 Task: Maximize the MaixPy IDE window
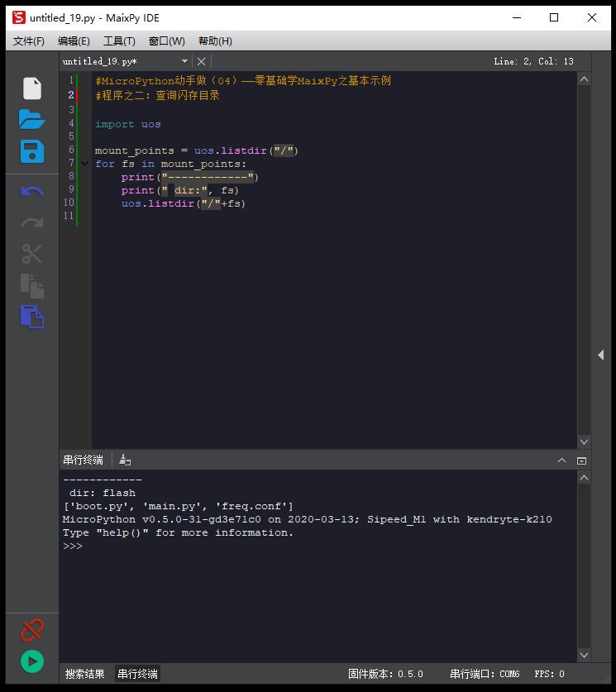[554, 17]
